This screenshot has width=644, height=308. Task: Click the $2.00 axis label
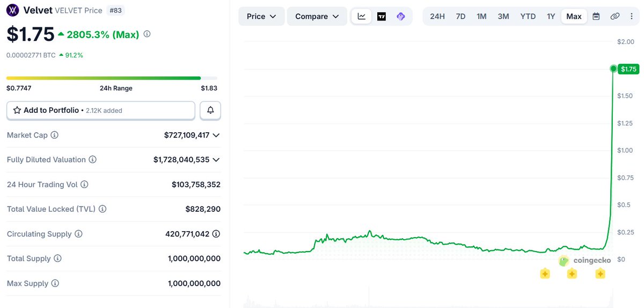[x=625, y=41]
